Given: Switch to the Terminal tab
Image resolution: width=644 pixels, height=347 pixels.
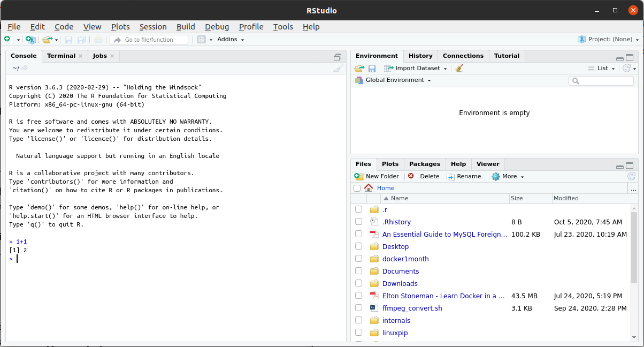Looking at the screenshot, I should (x=61, y=56).
